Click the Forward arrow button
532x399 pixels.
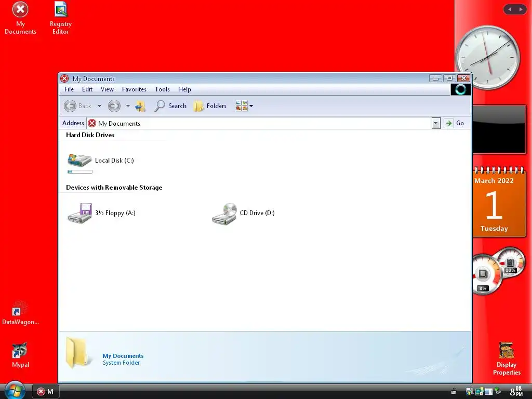[x=114, y=106]
